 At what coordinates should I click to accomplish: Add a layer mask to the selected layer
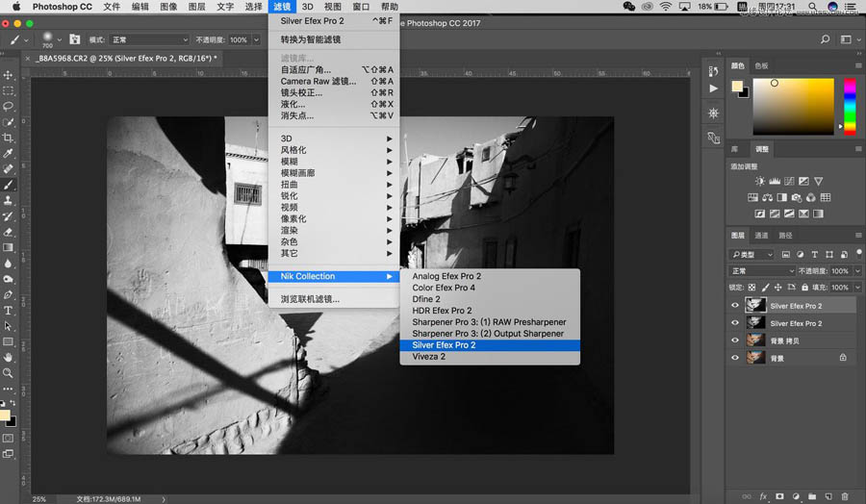(x=779, y=496)
